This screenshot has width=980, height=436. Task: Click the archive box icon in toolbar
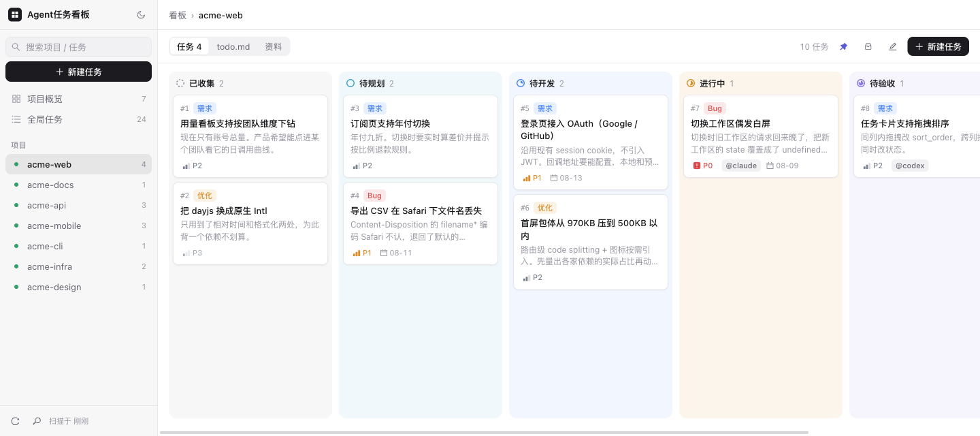tap(868, 46)
